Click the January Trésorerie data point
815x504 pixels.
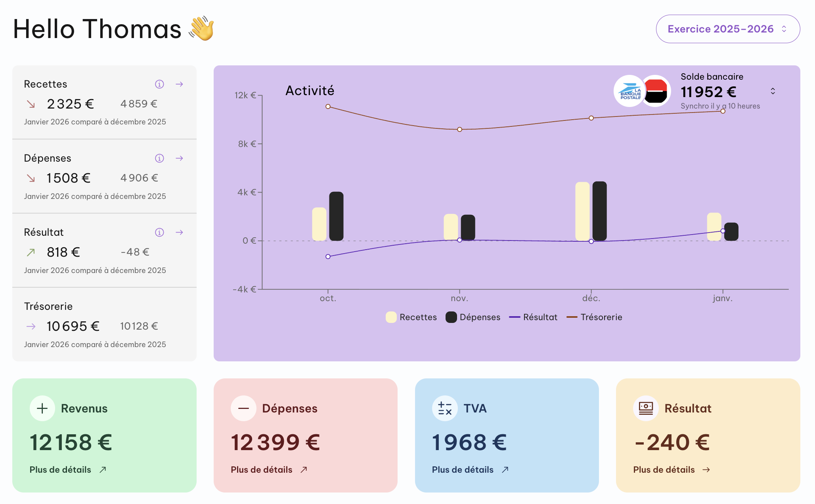point(723,111)
